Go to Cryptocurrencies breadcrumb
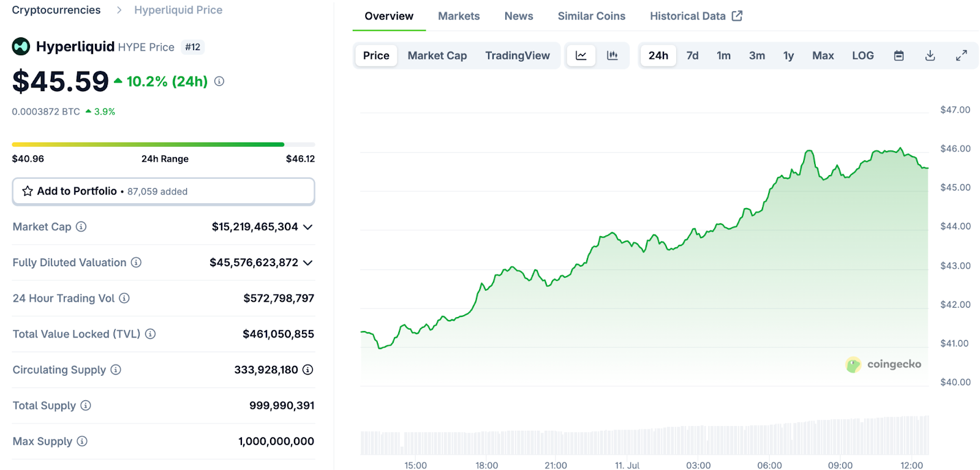980x470 pixels. pos(56,10)
